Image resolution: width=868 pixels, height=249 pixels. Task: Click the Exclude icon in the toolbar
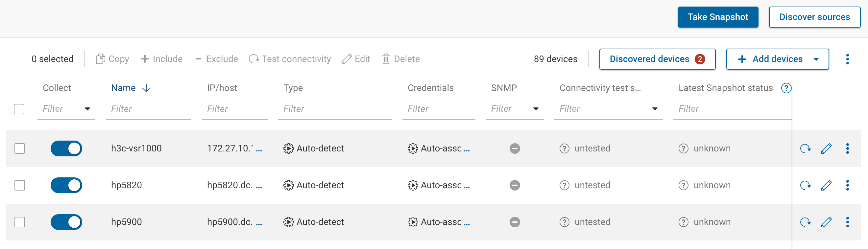(198, 58)
